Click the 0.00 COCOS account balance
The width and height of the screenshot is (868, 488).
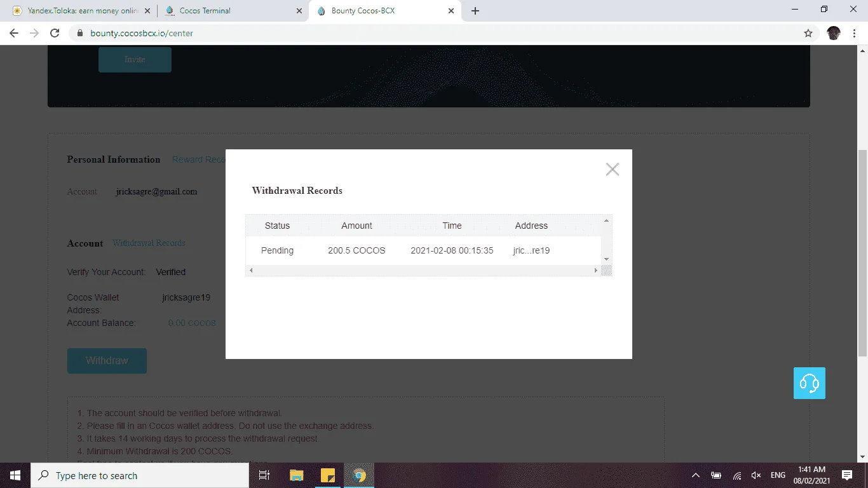point(192,323)
